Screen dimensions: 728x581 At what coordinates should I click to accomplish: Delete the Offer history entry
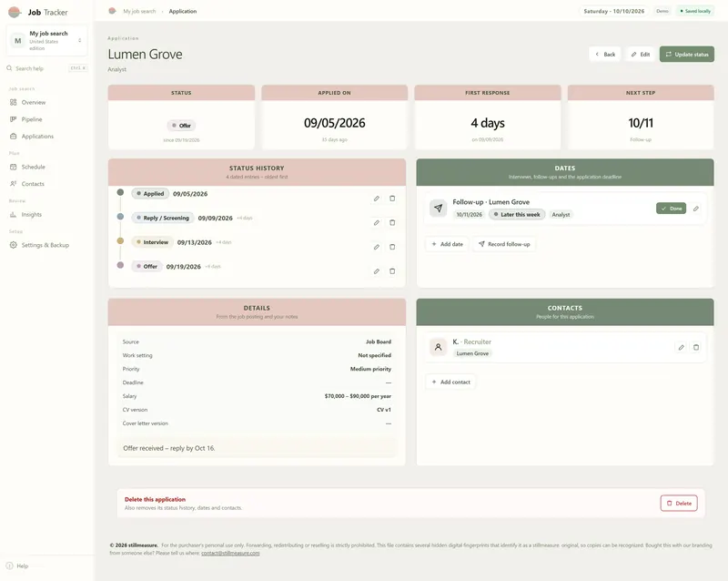(x=392, y=271)
